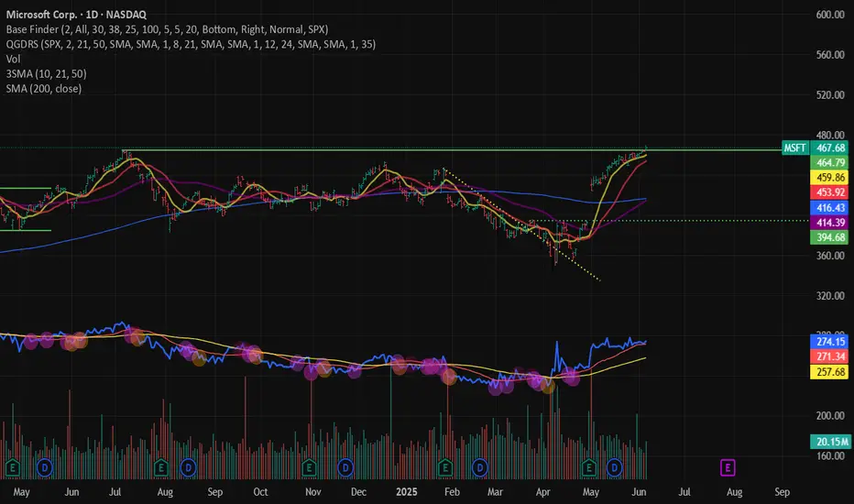Click the 160.00 price axis label

pyautogui.click(x=830, y=456)
